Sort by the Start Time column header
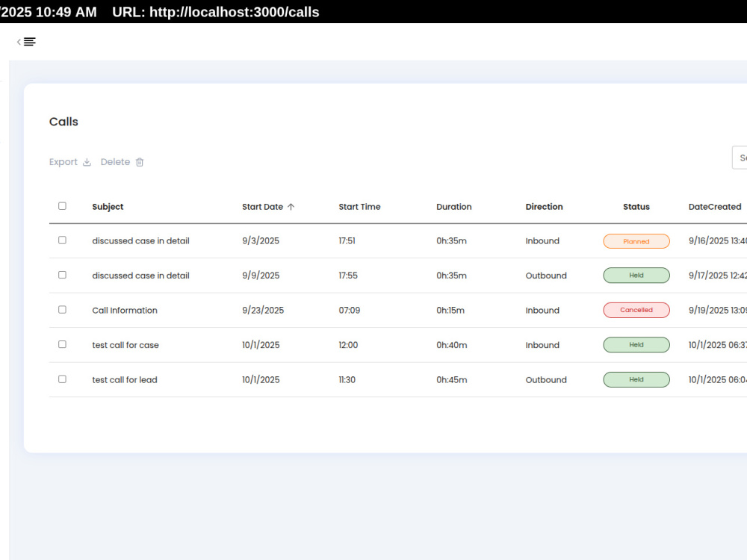Viewport: 747px width, 560px height. coord(360,207)
